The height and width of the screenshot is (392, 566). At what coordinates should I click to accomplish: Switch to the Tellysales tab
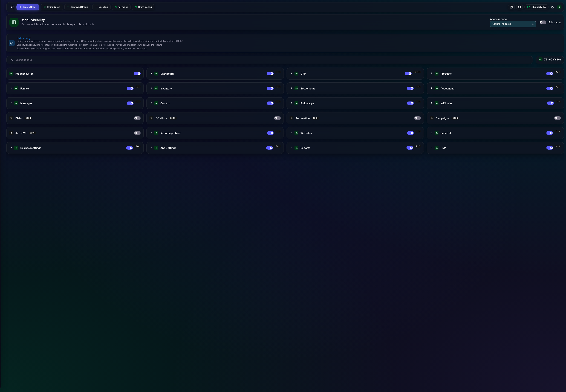pos(121,7)
